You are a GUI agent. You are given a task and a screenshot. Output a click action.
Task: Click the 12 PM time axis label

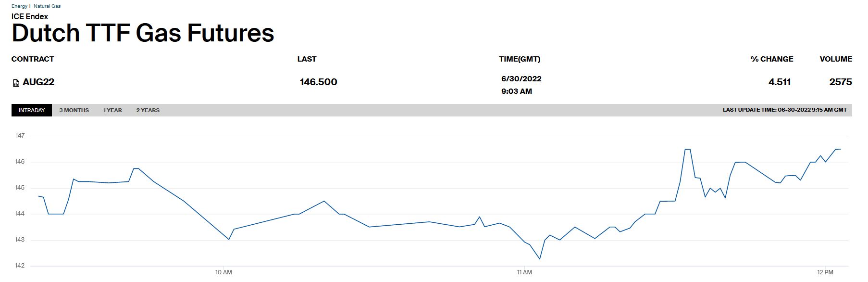pos(825,272)
